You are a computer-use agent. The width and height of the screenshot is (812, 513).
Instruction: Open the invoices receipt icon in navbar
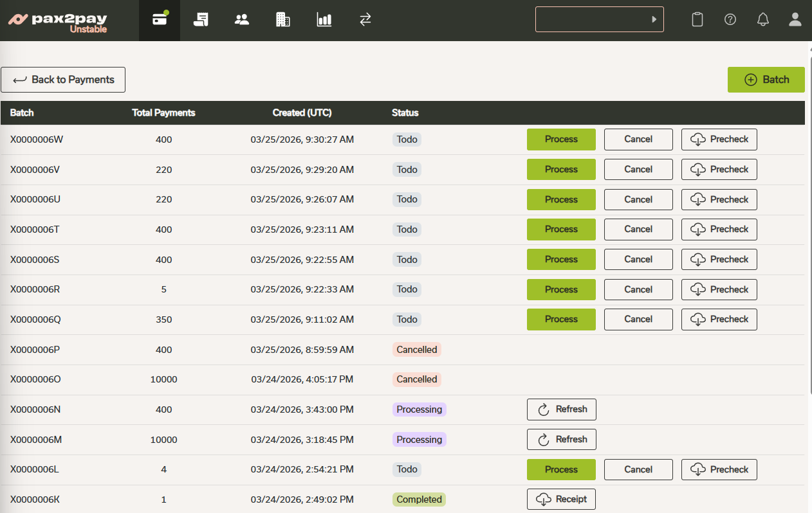201,20
